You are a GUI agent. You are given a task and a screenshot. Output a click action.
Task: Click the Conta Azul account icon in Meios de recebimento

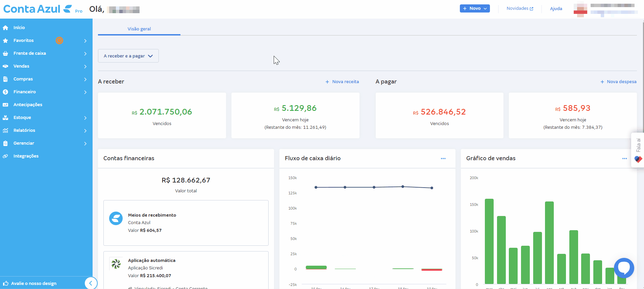coord(116,218)
